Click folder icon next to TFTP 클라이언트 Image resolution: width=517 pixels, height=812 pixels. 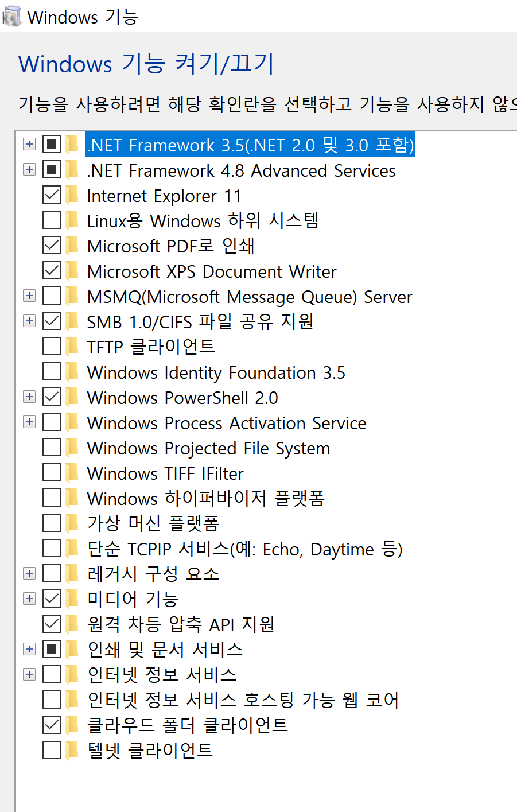point(72,347)
